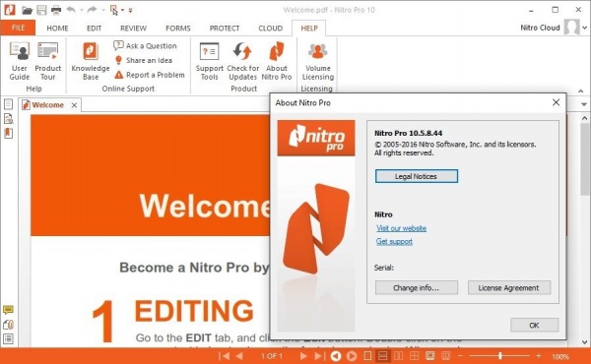
Task: Open Volume Licensing
Action: click(318, 61)
